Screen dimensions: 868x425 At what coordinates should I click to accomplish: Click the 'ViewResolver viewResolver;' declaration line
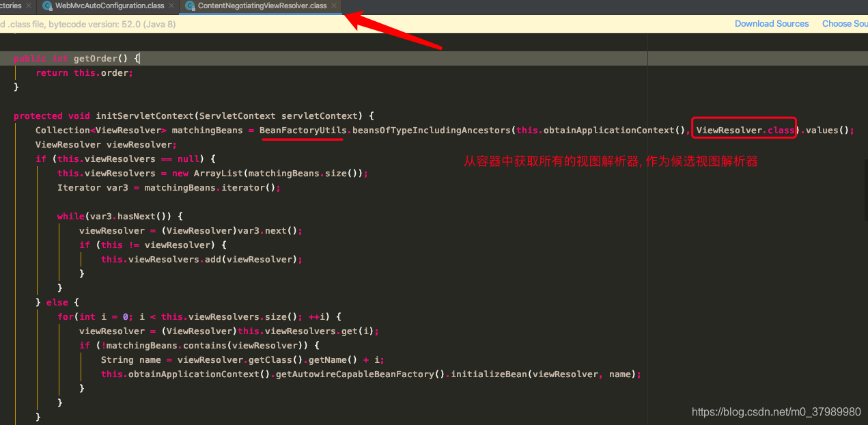(107, 145)
